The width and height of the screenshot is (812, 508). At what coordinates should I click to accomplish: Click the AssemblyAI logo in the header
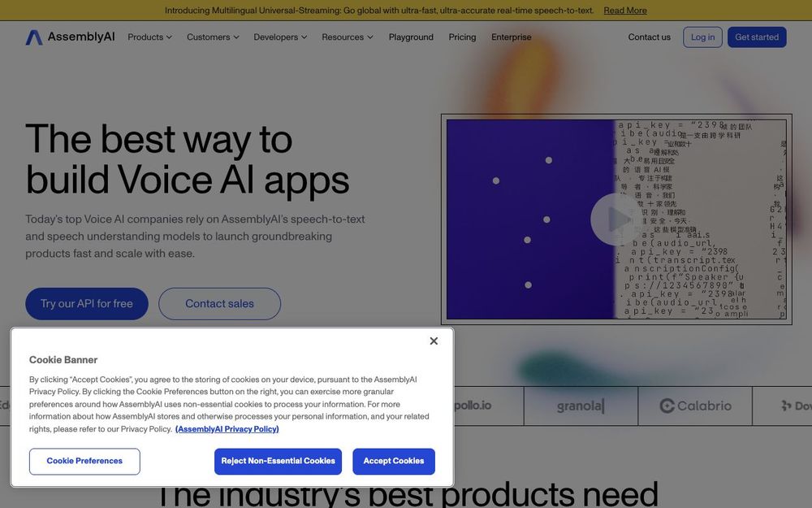71,37
